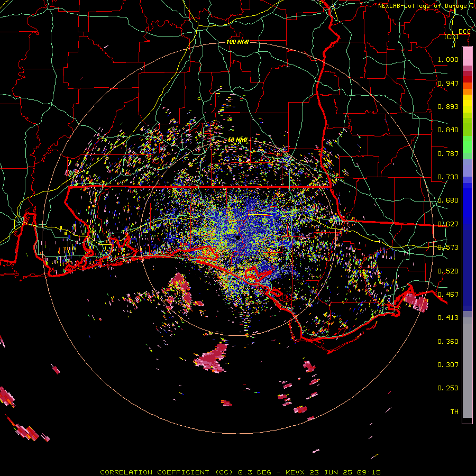The height and width of the screenshot is (476, 476).
Task: Select the 0.627 legend value
Action: click(448, 224)
